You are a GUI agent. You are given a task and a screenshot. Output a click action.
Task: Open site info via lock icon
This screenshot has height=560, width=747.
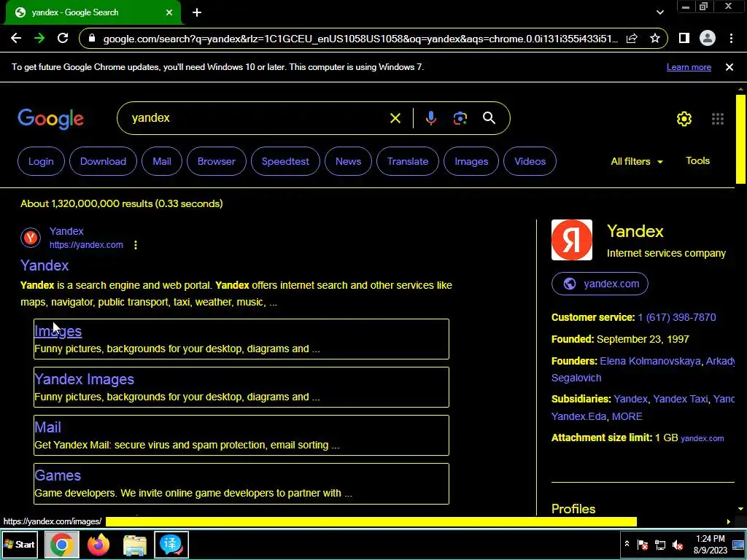click(x=93, y=39)
